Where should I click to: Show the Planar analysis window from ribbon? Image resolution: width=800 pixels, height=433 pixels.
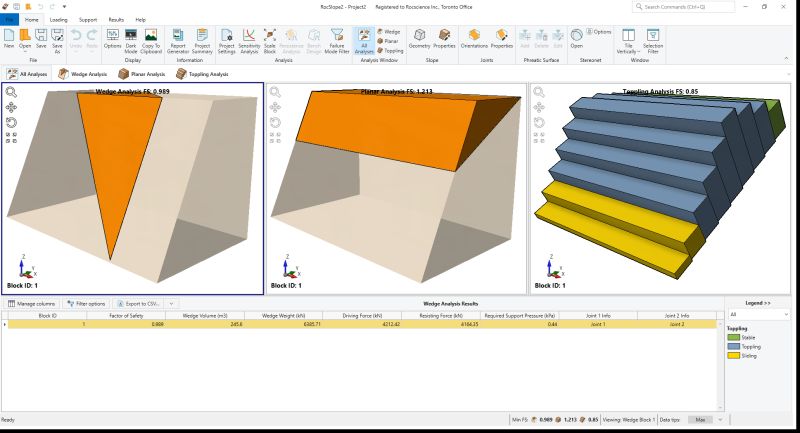(388, 41)
